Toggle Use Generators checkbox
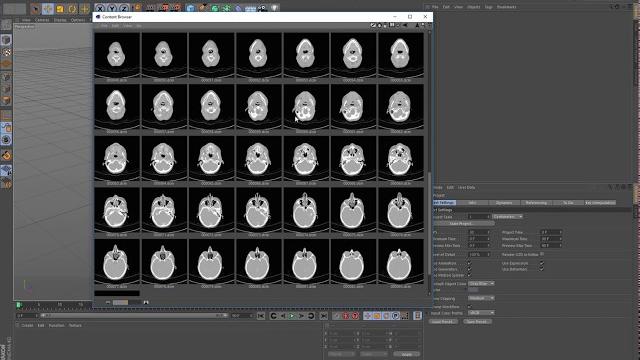Image resolution: width=640 pixels, height=360 pixels. (x=469, y=270)
